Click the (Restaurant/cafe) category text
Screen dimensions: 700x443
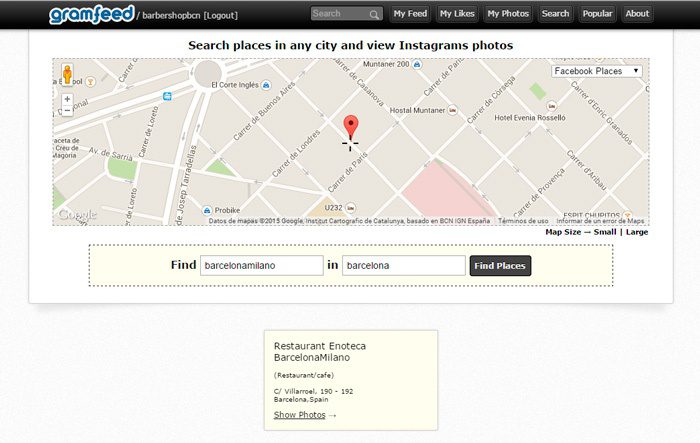click(x=304, y=375)
